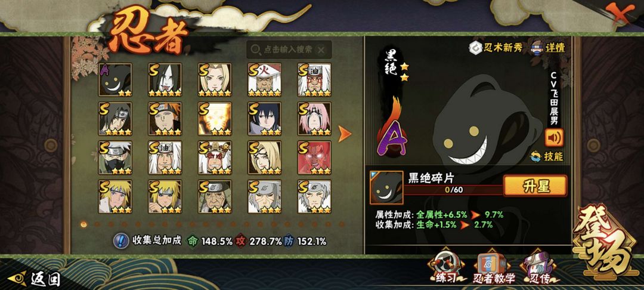Select the first page indicator dot

[84, 224]
